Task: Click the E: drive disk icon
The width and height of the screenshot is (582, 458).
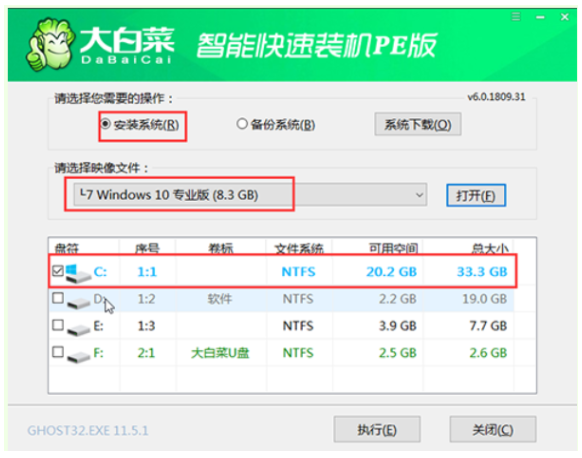Action: 78,329
